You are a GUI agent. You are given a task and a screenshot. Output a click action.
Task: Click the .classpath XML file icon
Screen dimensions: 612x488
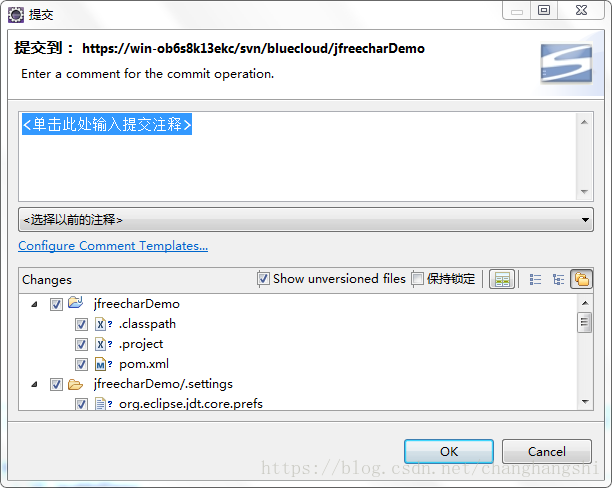[x=101, y=324]
